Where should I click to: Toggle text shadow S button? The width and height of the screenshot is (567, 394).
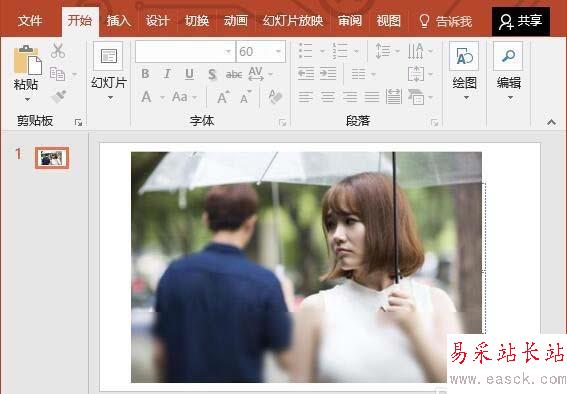212,74
